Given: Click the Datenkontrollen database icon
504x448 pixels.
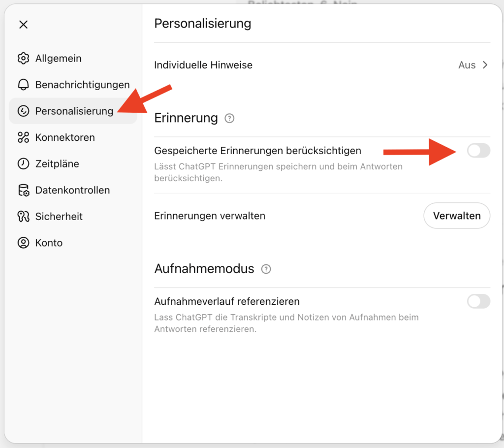Looking at the screenshot, I should (x=23, y=190).
